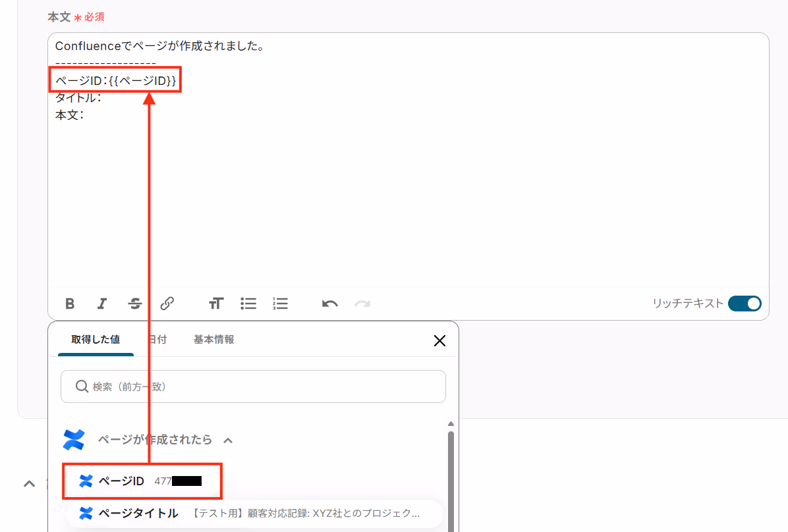788x532 pixels.
Task: Close the value picker popup
Action: tap(439, 340)
